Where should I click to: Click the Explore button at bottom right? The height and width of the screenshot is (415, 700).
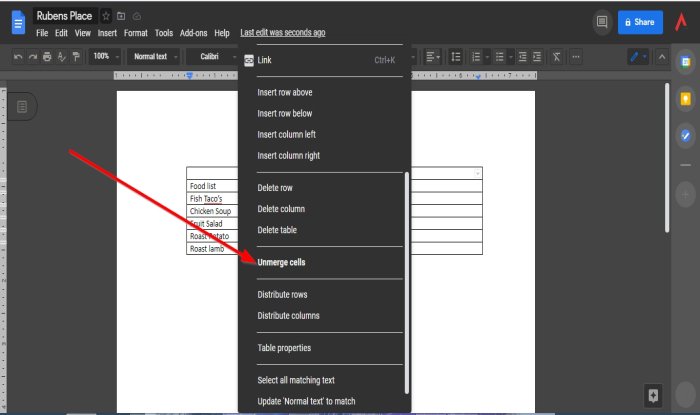pos(653,395)
